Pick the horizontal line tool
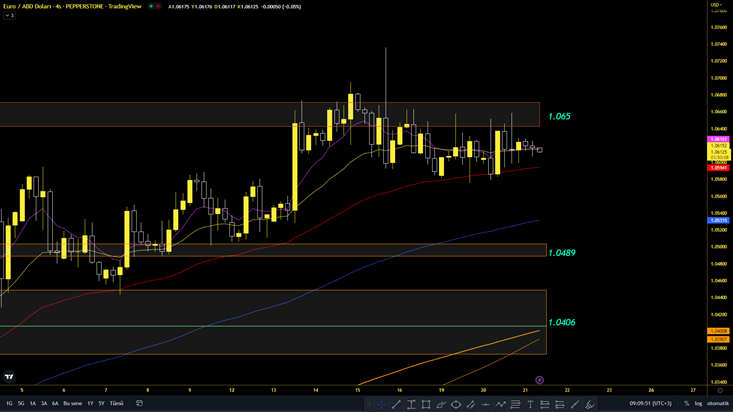 point(486,404)
